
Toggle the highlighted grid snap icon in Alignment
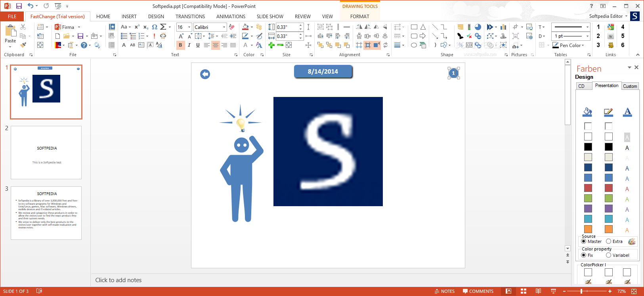pos(367,45)
